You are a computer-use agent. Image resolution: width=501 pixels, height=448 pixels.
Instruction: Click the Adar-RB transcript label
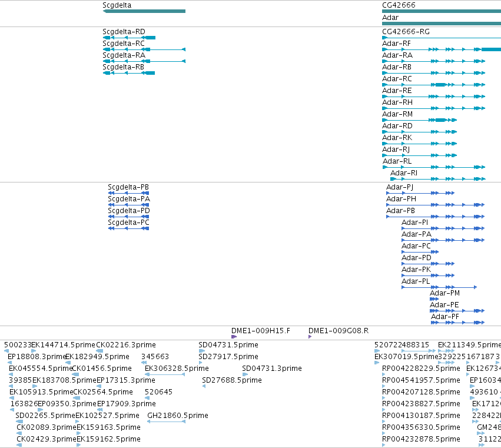(x=397, y=67)
